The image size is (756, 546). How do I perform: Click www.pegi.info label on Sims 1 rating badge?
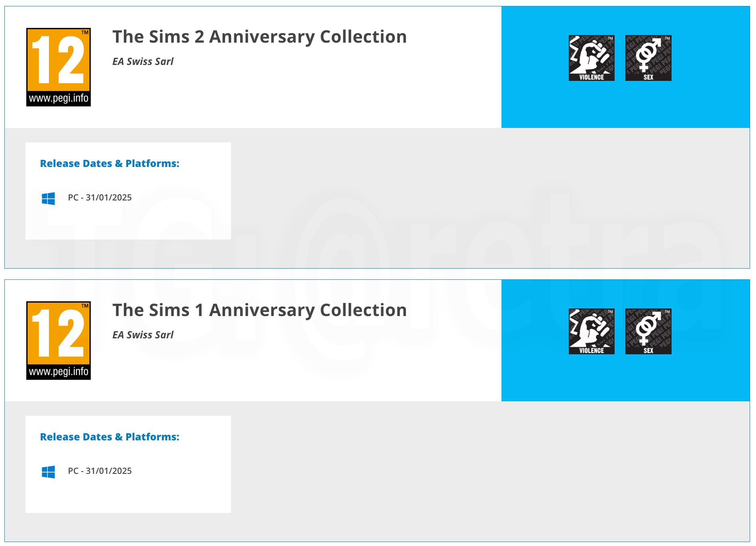(x=59, y=372)
